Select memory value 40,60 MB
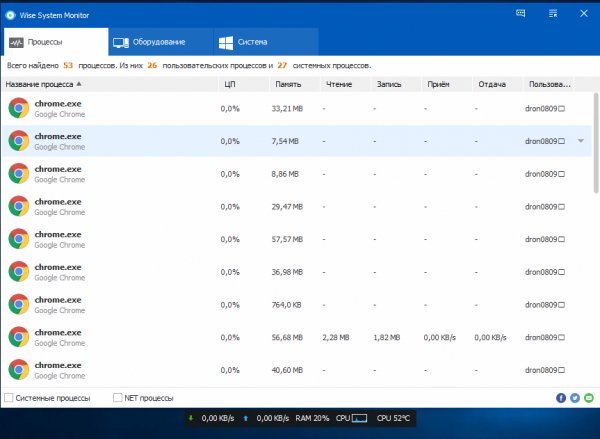Viewport: 600px width, 439px height. point(287,370)
